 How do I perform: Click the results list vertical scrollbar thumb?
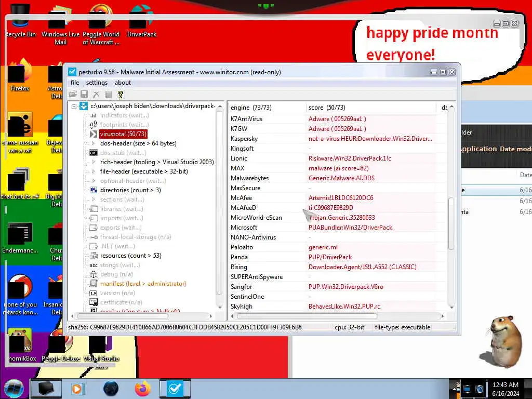[451, 223]
